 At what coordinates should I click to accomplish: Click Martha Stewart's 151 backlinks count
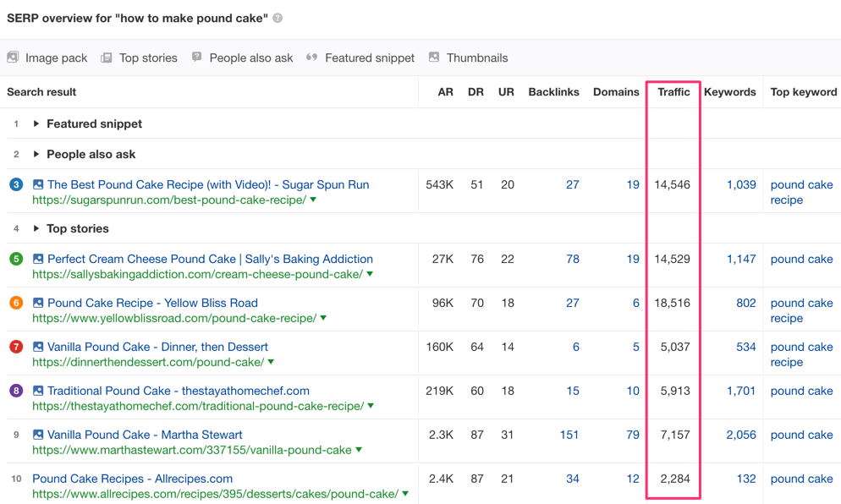pos(569,435)
